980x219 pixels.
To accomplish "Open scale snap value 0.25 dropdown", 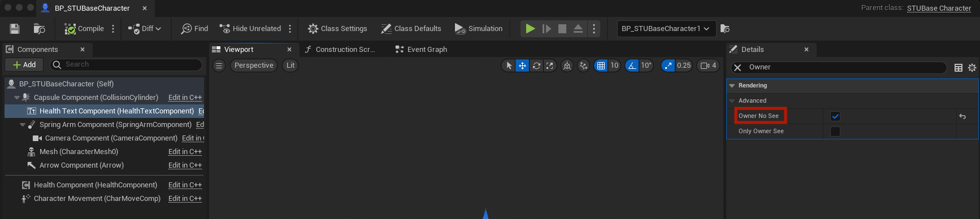I will (x=684, y=65).
